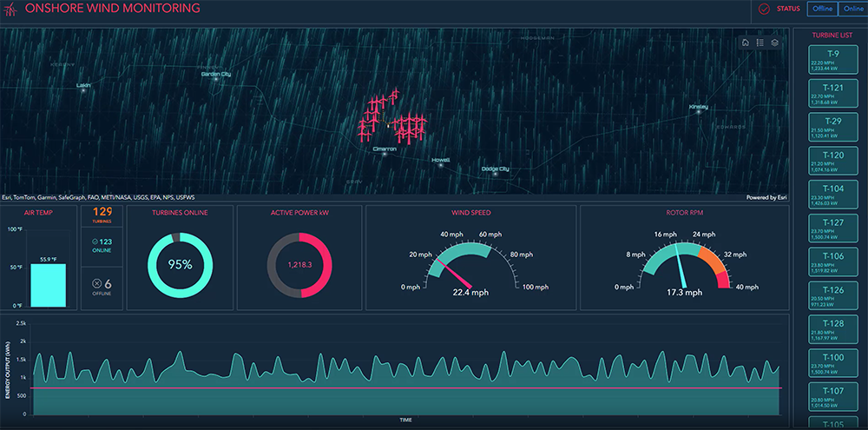Open the map layers icon
The height and width of the screenshot is (430, 868).
[775, 43]
